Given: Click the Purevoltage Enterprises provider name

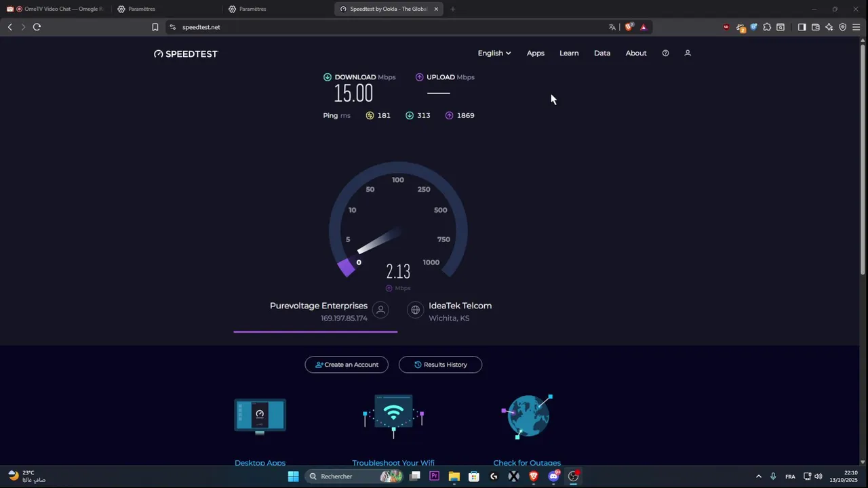Looking at the screenshot, I should [319, 306].
